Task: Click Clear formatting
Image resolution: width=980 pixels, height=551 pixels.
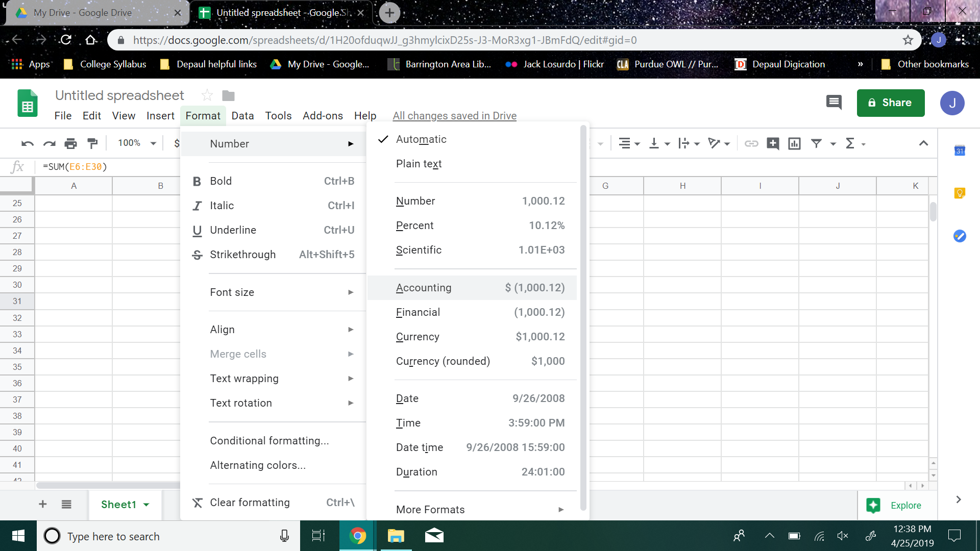Action: (273, 503)
